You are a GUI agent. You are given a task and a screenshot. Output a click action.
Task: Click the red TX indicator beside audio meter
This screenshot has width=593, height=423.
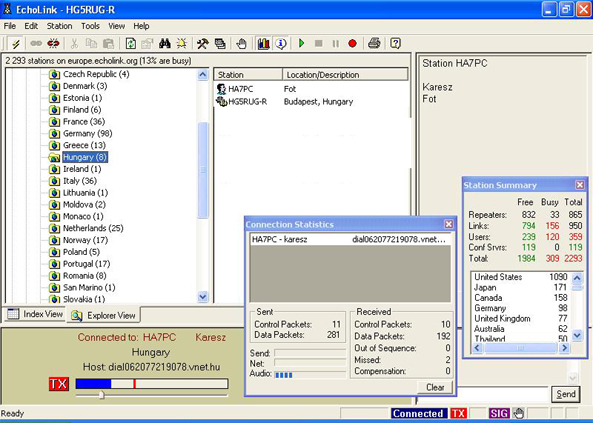59,384
